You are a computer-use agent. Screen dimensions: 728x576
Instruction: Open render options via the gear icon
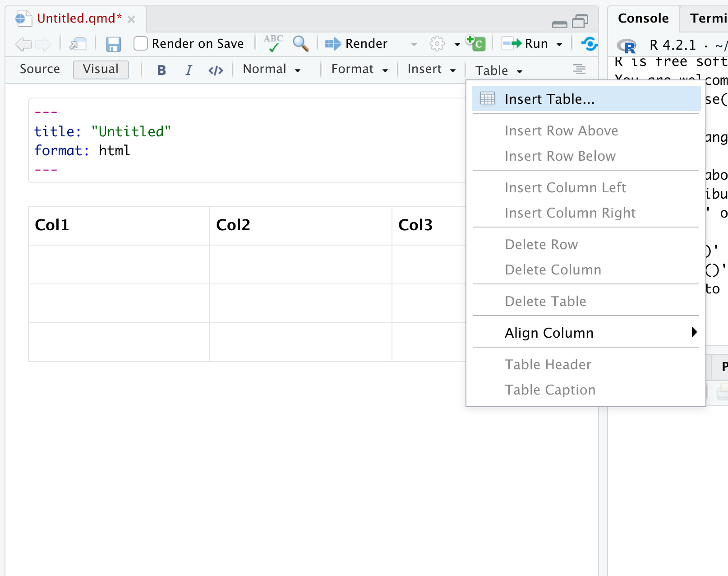click(x=437, y=44)
